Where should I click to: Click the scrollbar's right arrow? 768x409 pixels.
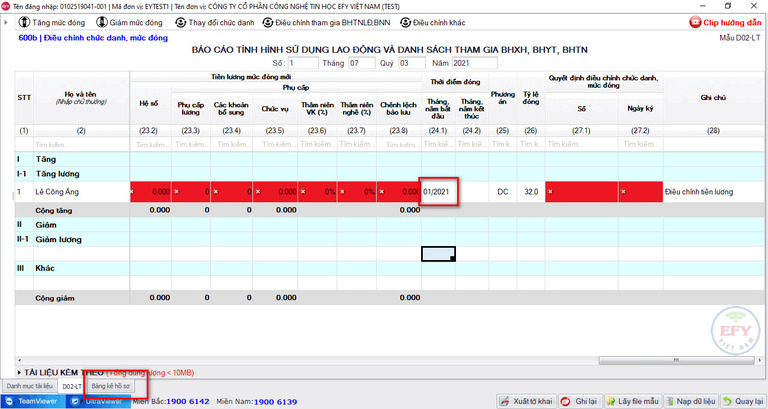[x=760, y=361]
